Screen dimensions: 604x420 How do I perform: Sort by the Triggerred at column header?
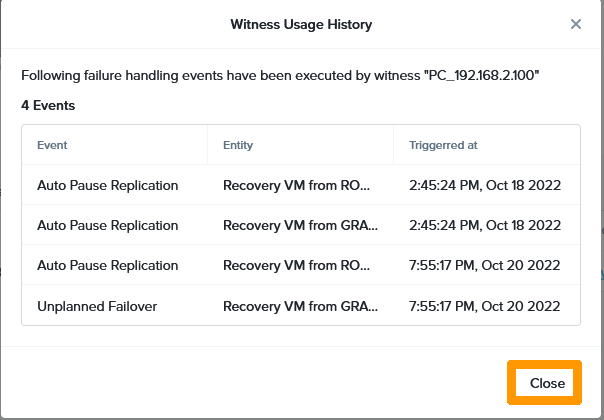tap(443, 145)
